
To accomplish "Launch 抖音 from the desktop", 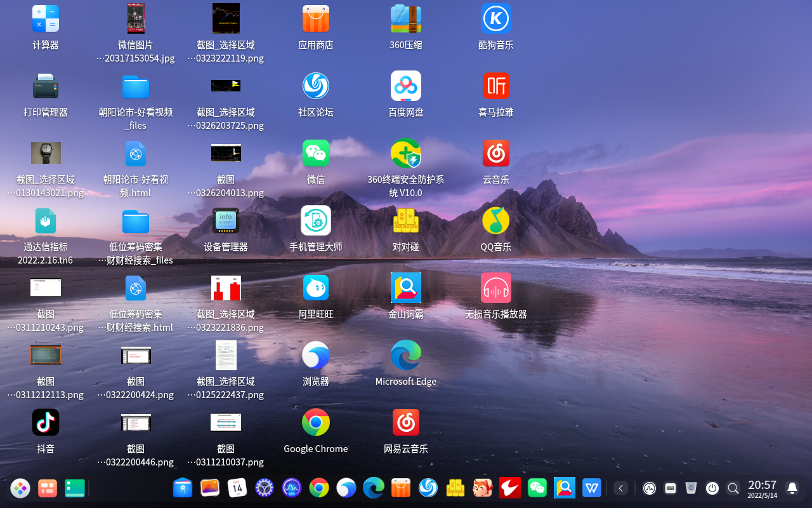I will pyautogui.click(x=46, y=422).
